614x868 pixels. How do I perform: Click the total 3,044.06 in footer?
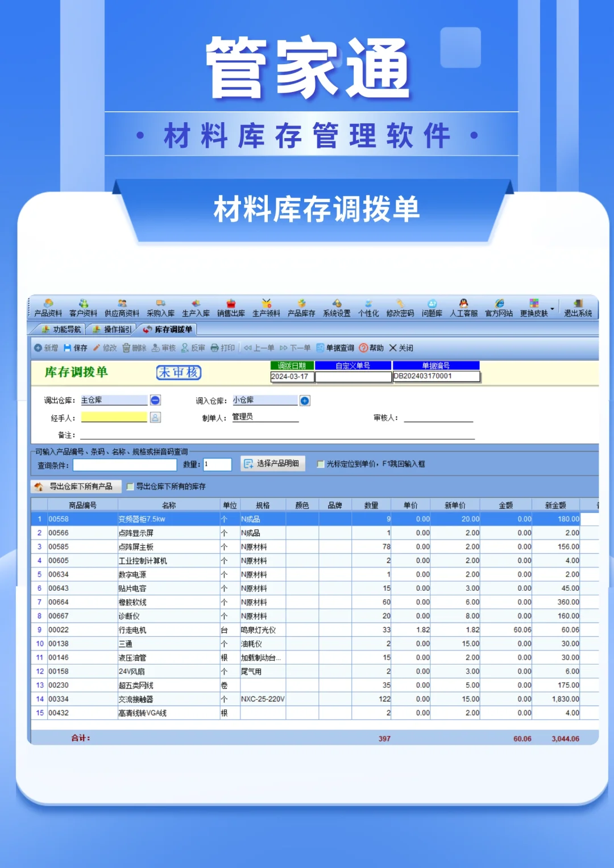(566, 738)
